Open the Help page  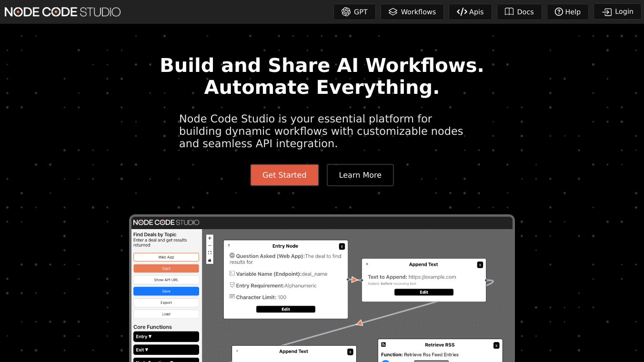tap(567, 12)
